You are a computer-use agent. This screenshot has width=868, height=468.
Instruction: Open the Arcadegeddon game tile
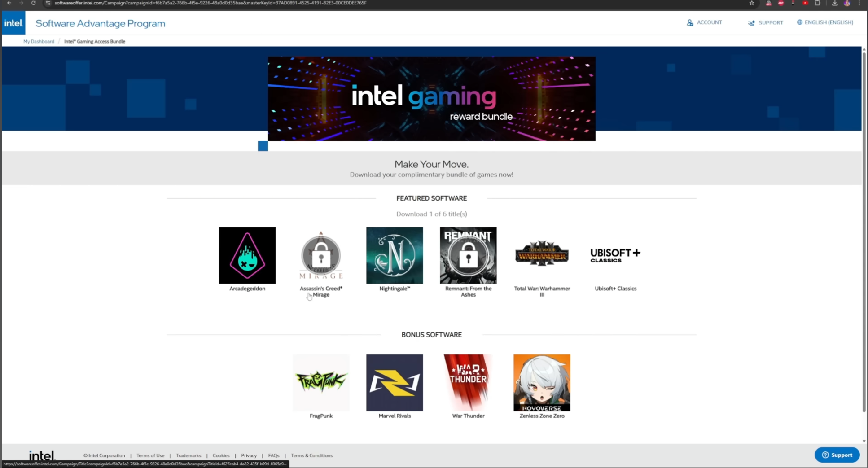pyautogui.click(x=247, y=255)
